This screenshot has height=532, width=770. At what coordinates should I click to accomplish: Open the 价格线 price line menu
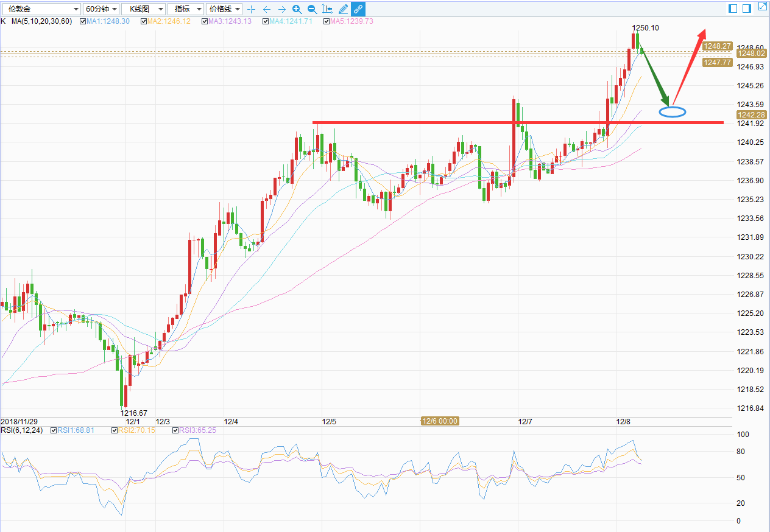click(224, 9)
